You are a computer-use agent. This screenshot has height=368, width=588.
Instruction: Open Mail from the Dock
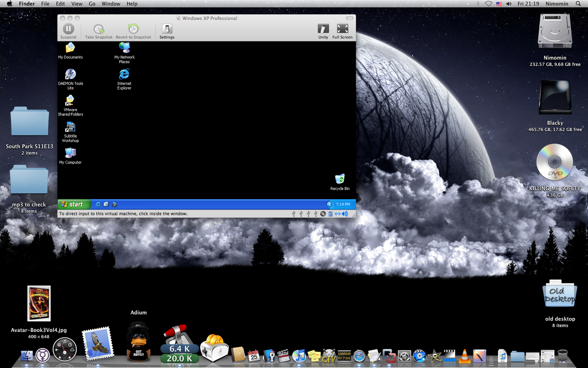[97, 344]
